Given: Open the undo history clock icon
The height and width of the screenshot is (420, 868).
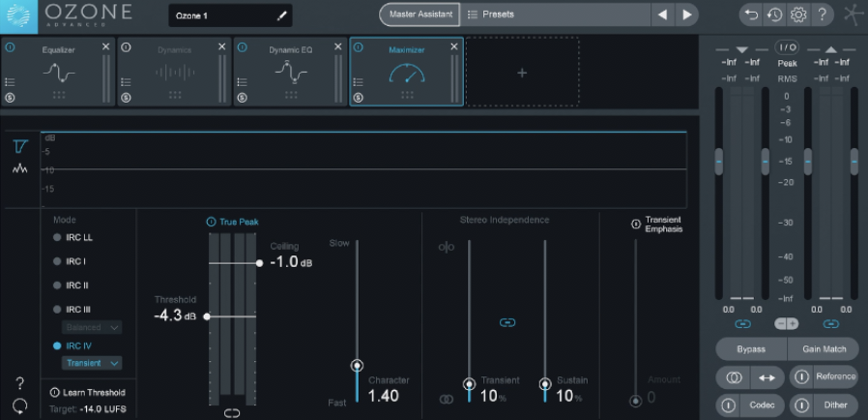Looking at the screenshot, I should point(774,15).
